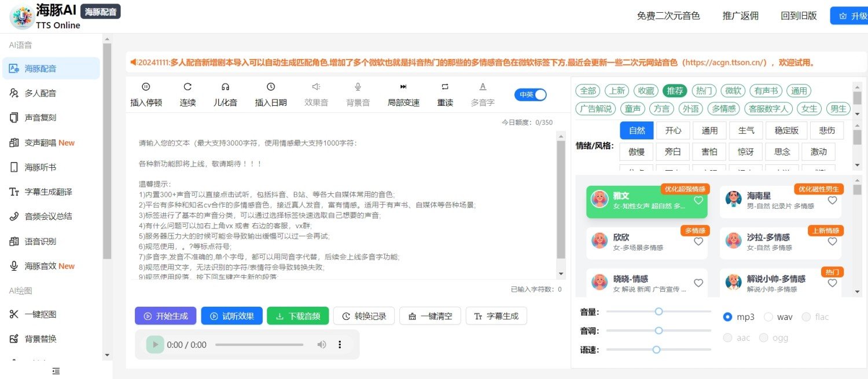Open 转换记录 conversion history
868x379 pixels.
[363, 315]
